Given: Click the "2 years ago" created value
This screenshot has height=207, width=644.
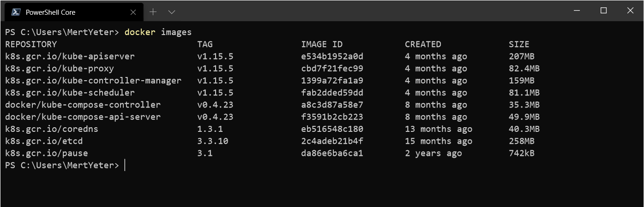Looking at the screenshot, I should [433, 154].
